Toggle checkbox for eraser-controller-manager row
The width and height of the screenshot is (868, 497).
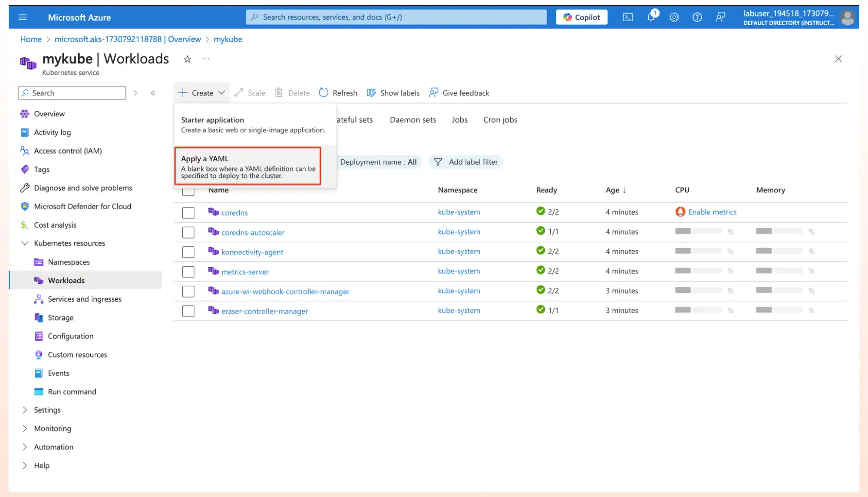click(x=188, y=310)
